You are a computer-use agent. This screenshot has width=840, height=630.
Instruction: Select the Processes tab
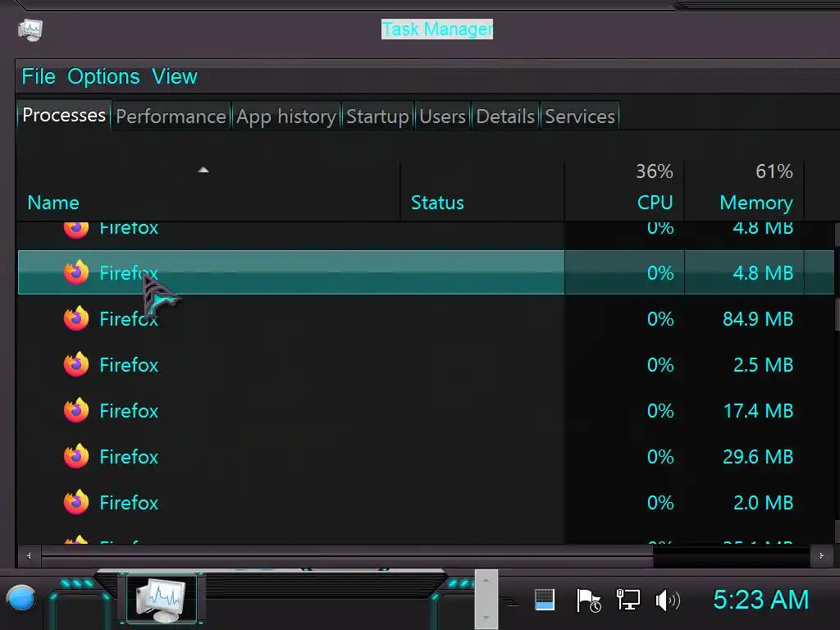coord(64,115)
